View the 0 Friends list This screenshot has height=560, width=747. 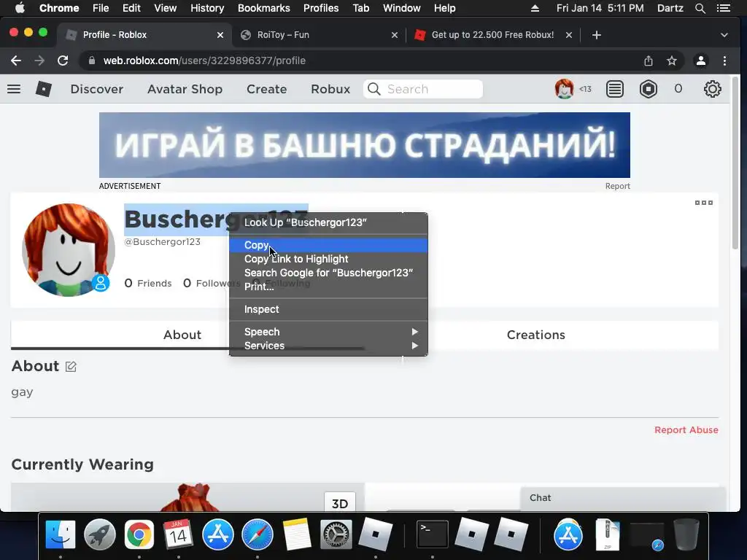(x=147, y=284)
